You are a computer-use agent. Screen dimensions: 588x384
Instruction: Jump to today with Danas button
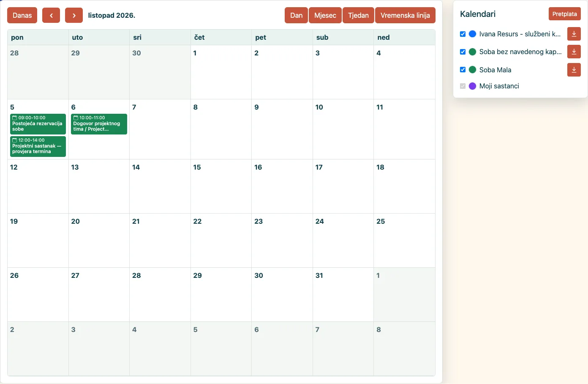coord(22,15)
